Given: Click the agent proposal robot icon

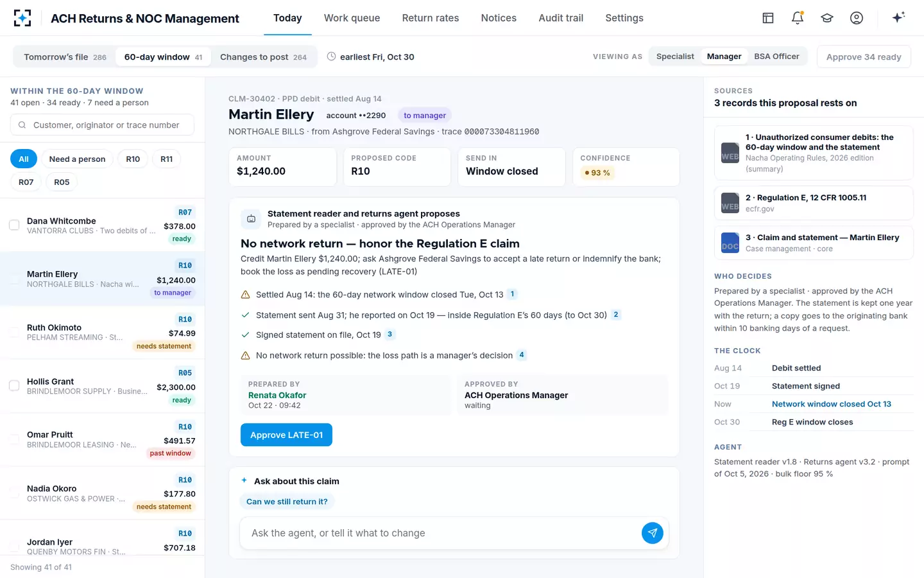Looking at the screenshot, I should (x=251, y=219).
